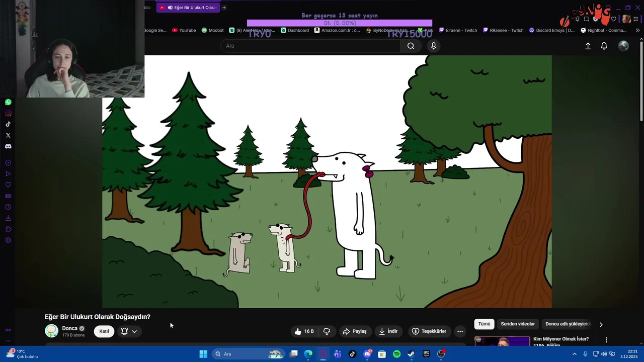Viewport: 644px width, 362px height.
Task: Open the taskbar clock and date
Action: pos(629,354)
